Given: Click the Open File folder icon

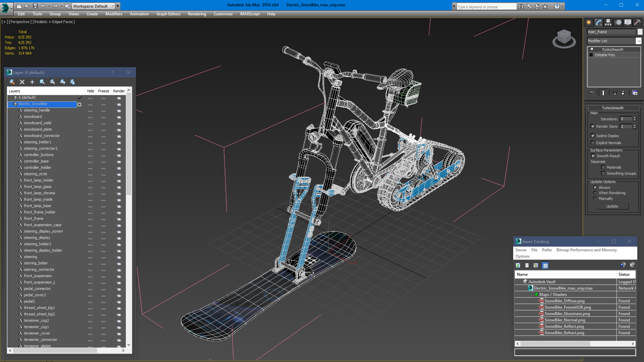Looking at the screenshot, I should pos(27,6).
